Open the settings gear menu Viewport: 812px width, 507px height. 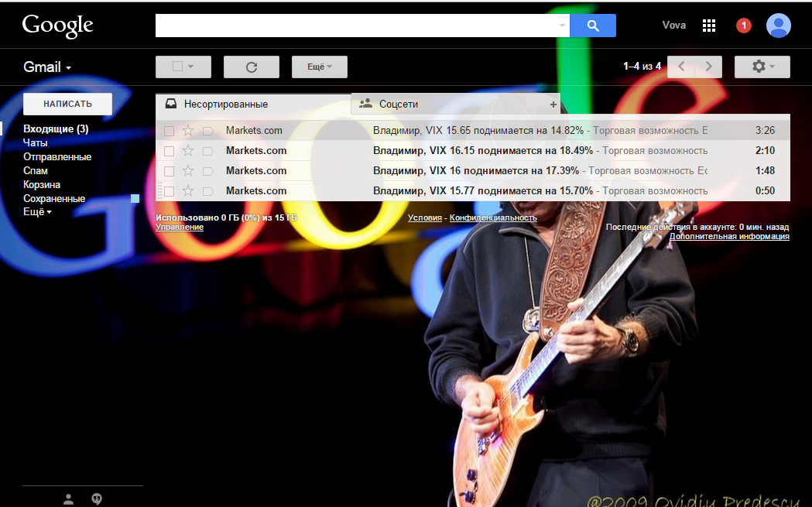click(x=762, y=67)
